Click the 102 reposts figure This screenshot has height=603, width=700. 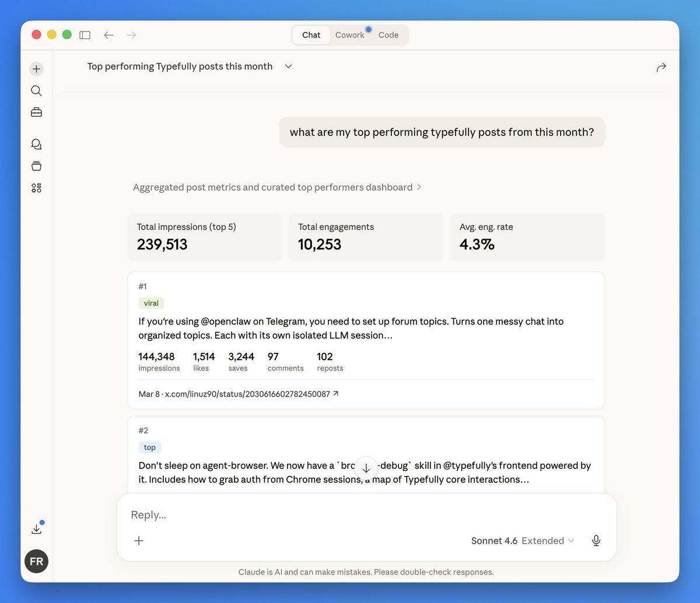[x=325, y=356]
